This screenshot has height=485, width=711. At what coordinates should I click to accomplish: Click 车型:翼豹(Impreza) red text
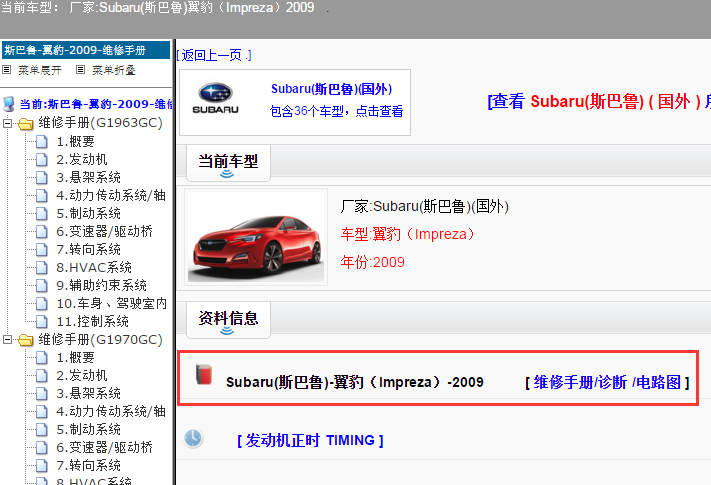(407, 234)
